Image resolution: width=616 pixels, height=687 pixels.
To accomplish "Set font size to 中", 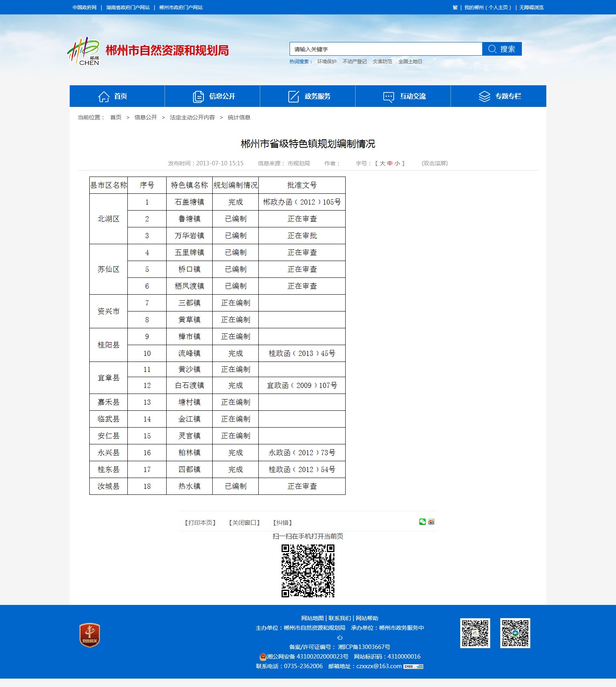I will point(390,163).
